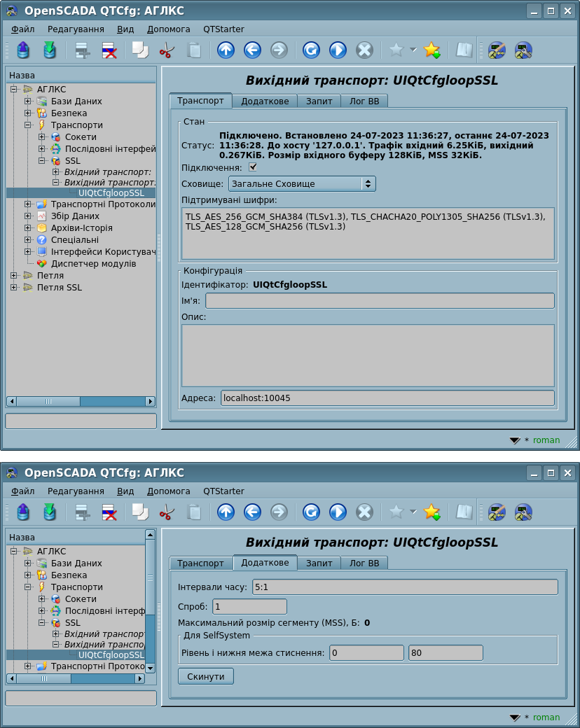
Task: Open the Сховище combo box
Action: (x=302, y=184)
